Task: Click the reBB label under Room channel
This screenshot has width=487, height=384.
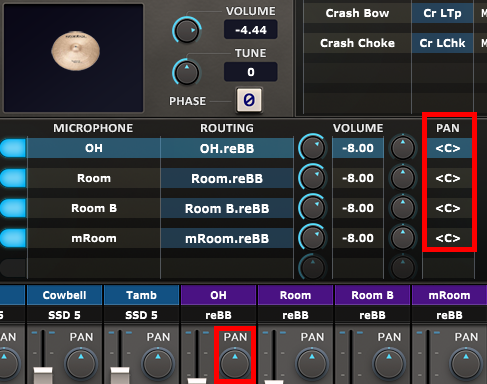Action: [x=295, y=315]
